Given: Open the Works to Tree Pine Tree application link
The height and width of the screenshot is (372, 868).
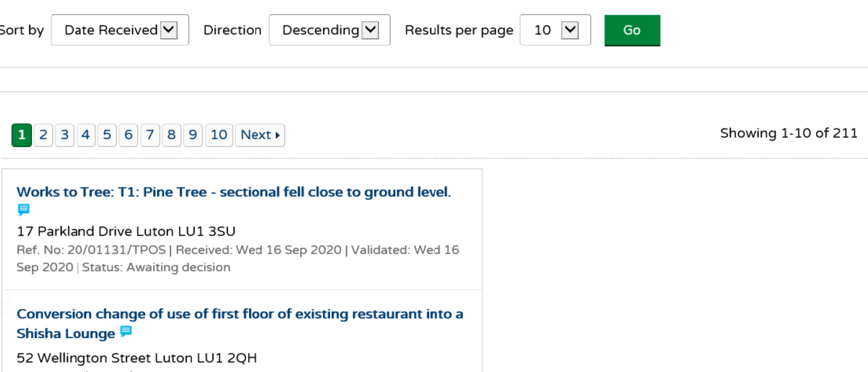Looking at the screenshot, I should [234, 192].
